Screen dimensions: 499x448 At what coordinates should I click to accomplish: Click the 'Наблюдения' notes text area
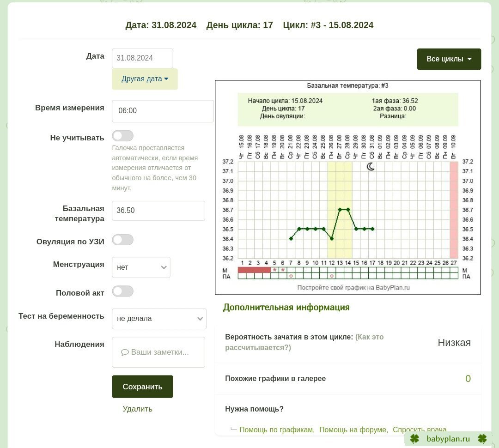click(x=158, y=352)
